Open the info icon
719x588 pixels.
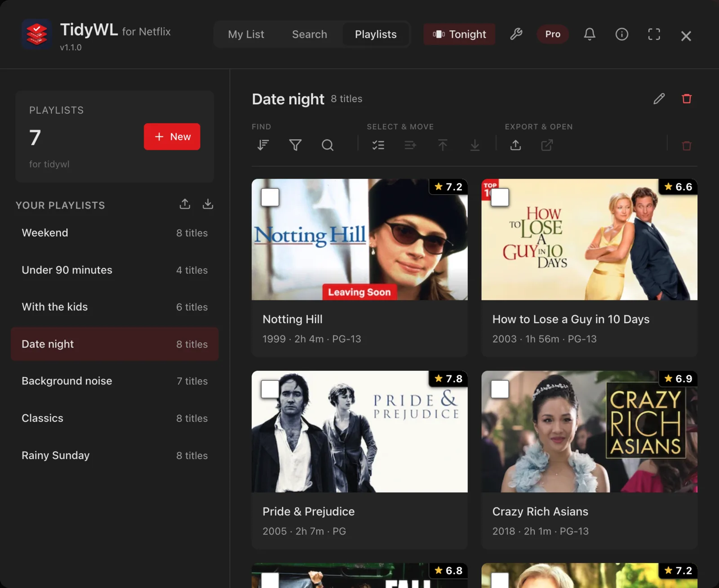(622, 34)
